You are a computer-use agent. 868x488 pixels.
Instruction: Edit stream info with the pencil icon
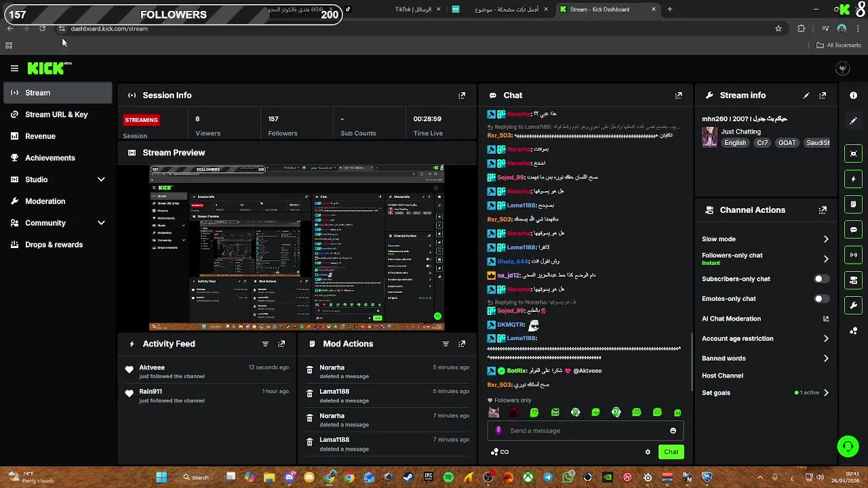tap(806, 96)
